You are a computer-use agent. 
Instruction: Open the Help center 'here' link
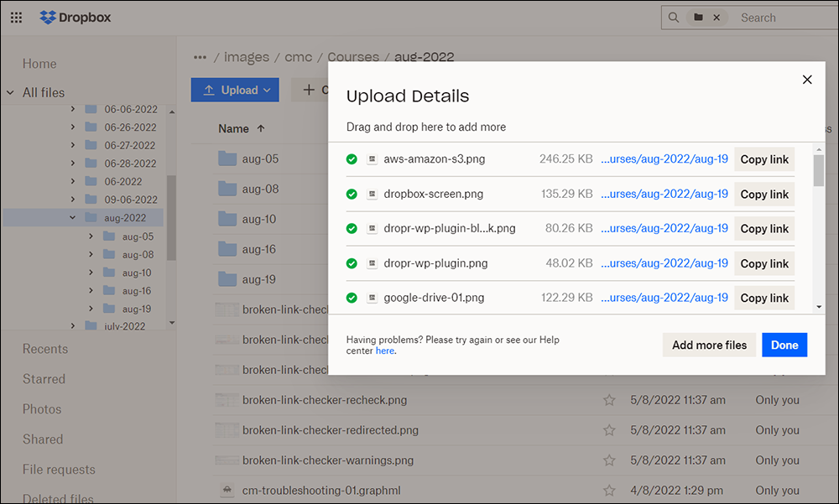click(385, 351)
